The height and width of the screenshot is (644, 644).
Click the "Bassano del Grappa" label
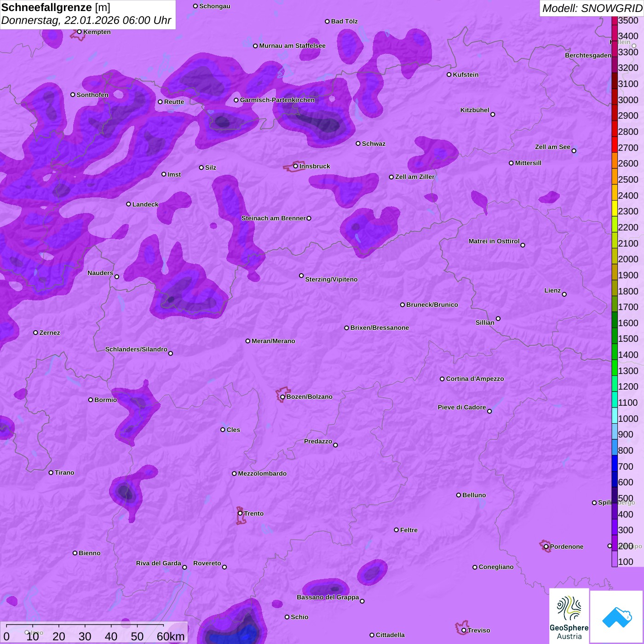pos(328,597)
